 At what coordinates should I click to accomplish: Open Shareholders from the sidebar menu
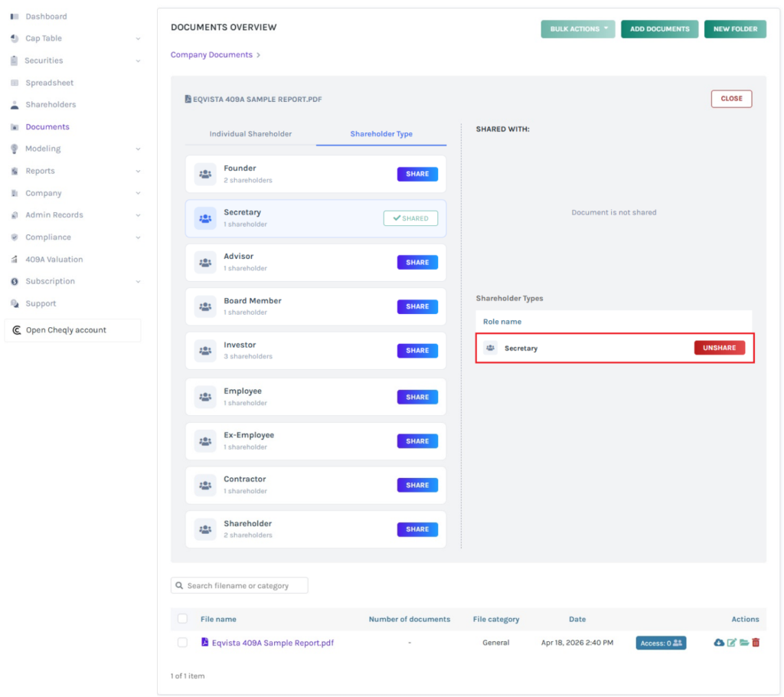click(51, 105)
